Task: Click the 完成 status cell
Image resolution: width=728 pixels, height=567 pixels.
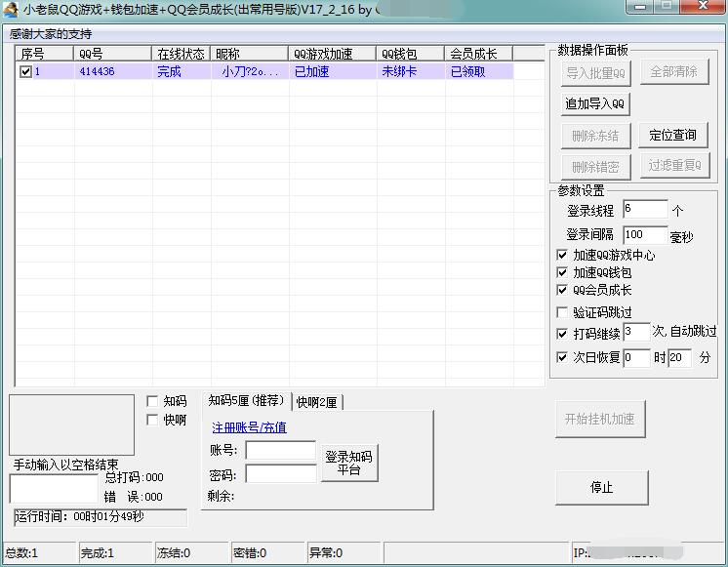Action: pos(182,71)
